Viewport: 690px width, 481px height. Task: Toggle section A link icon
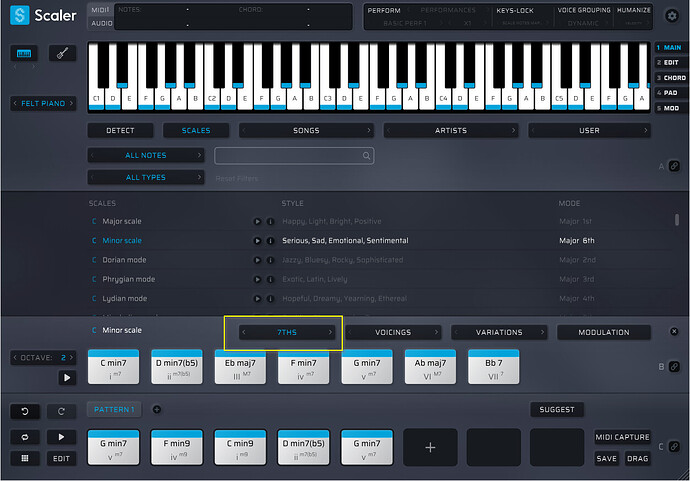(x=674, y=166)
